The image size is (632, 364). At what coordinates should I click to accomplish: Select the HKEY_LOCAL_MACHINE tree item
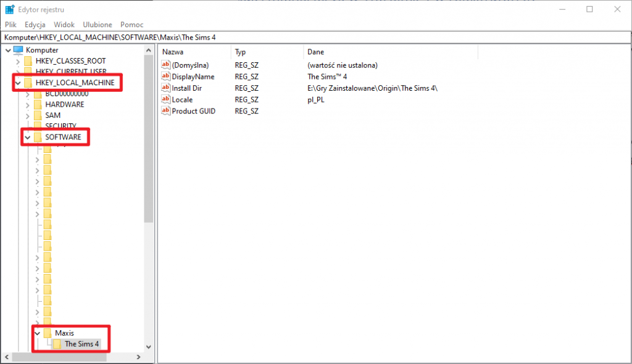click(75, 83)
